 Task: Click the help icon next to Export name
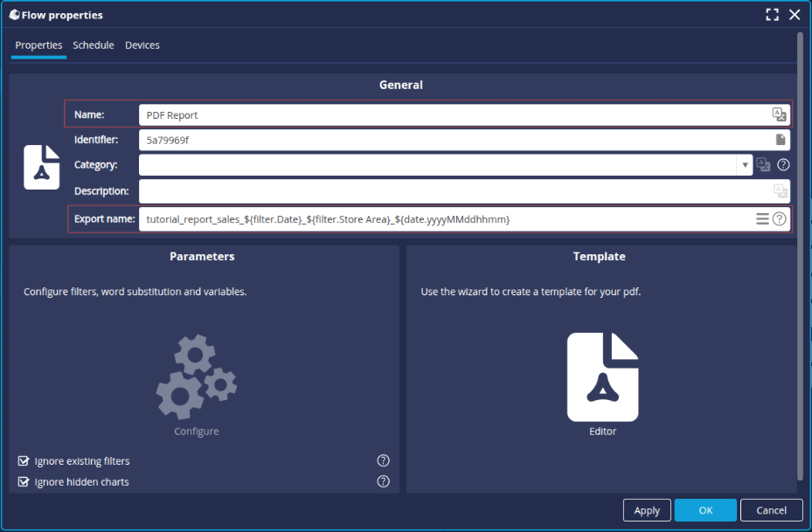(x=781, y=218)
